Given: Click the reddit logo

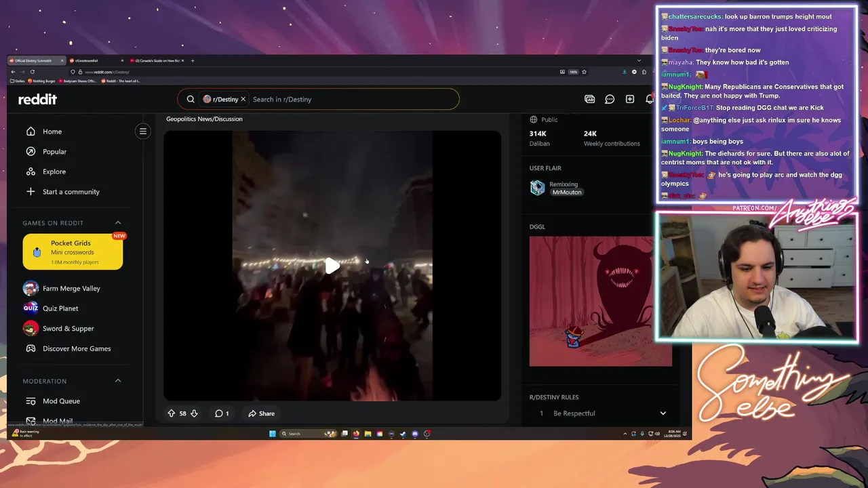Looking at the screenshot, I should tap(37, 99).
